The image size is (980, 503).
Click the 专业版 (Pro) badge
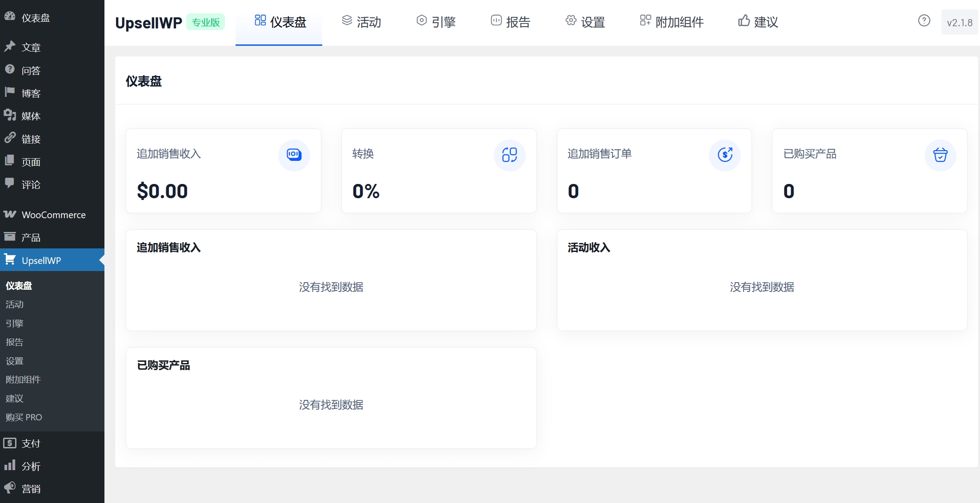(205, 22)
